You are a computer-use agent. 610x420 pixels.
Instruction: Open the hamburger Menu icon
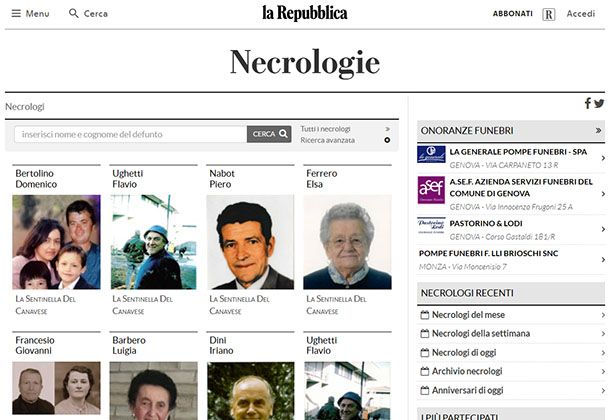click(16, 14)
